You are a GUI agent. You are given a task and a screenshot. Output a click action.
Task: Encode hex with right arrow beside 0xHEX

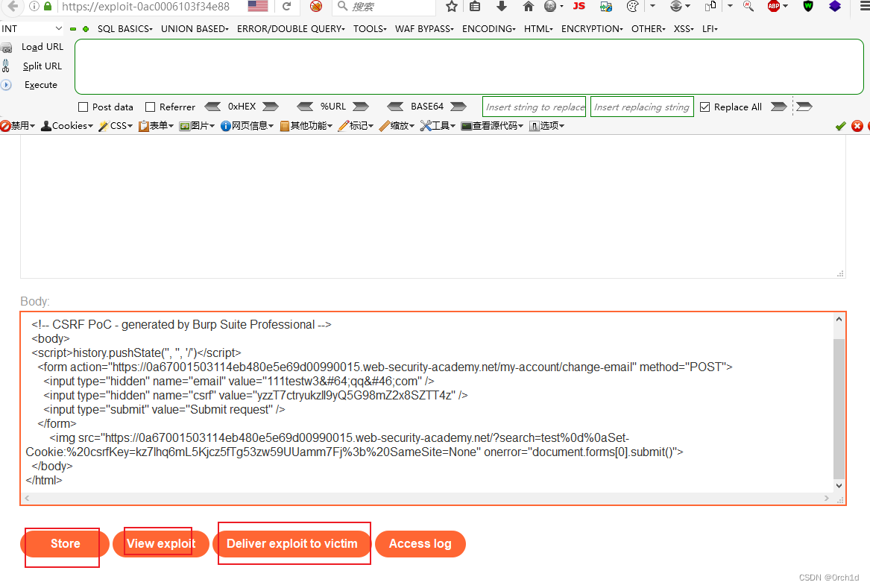pyautogui.click(x=271, y=107)
